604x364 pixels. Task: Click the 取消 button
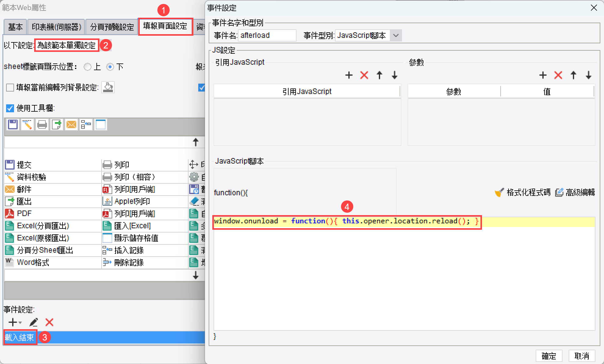pos(582,356)
